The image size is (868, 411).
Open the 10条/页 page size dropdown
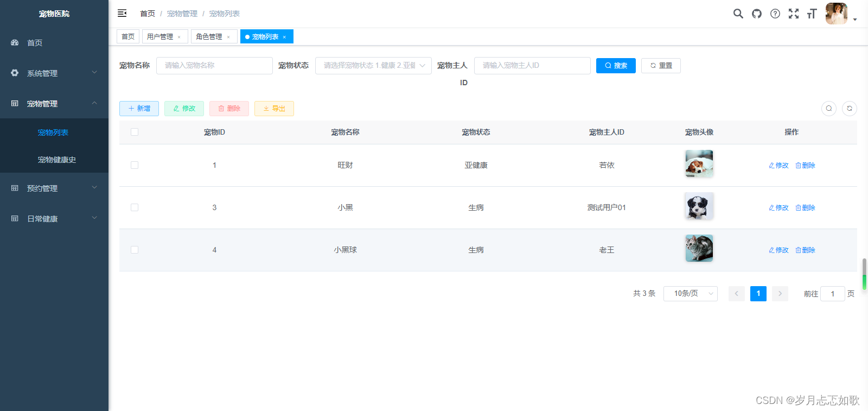tap(691, 294)
